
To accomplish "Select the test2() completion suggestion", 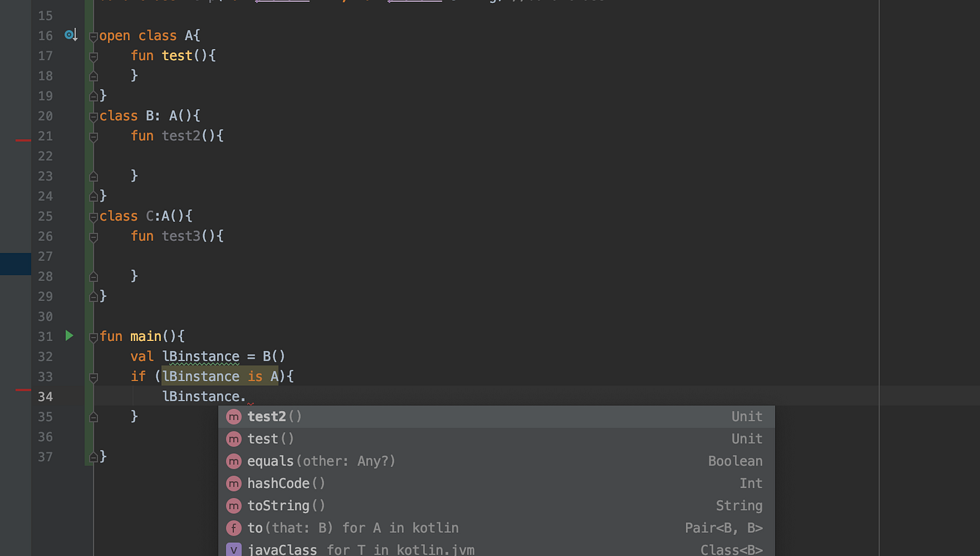I will coord(495,417).
